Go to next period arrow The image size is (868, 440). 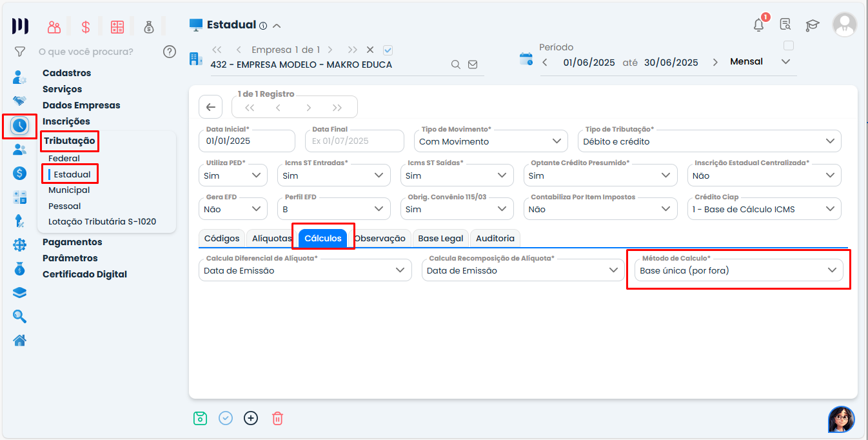tap(715, 62)
